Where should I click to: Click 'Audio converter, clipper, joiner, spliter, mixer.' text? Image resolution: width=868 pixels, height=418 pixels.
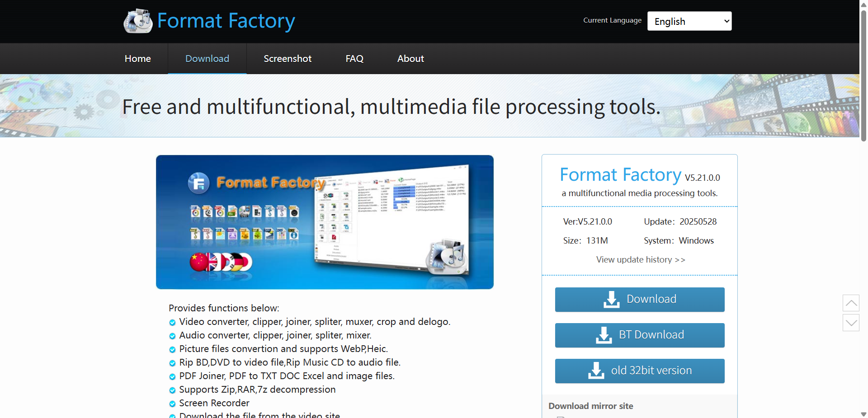[275, 335]
